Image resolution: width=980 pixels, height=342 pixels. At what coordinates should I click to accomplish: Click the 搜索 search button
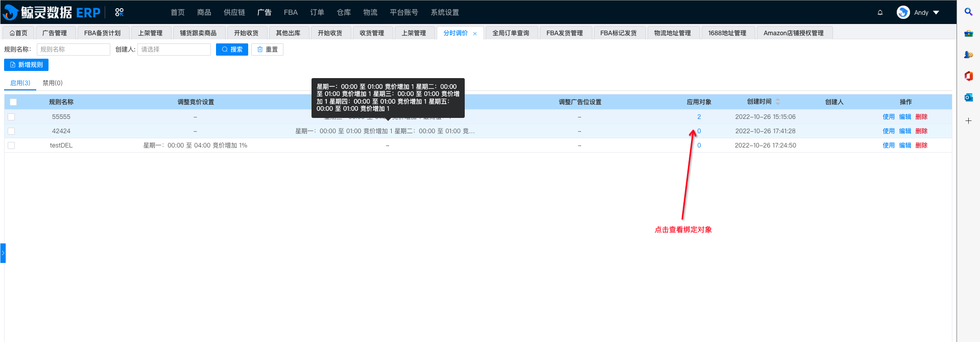tap(232, 50)
